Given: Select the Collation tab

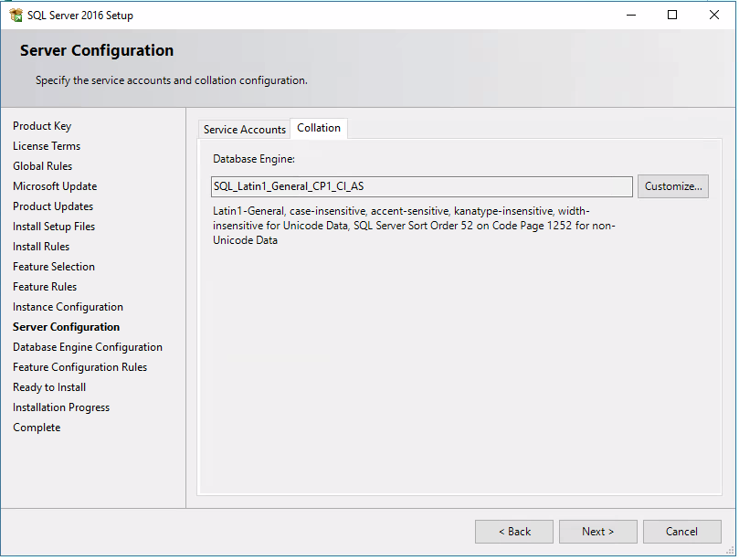Looking at the screenshot, I should pyautogui.click(x=318, y=128).
